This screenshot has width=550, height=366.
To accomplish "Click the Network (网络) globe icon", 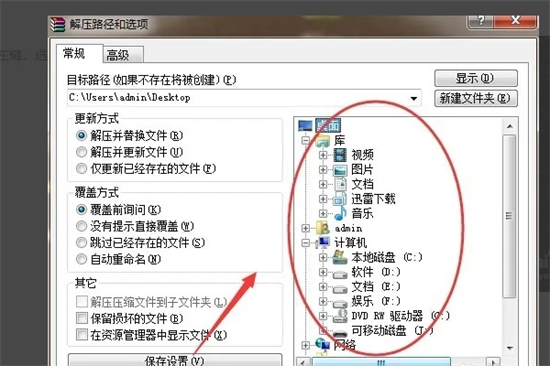I will [323, 345].
